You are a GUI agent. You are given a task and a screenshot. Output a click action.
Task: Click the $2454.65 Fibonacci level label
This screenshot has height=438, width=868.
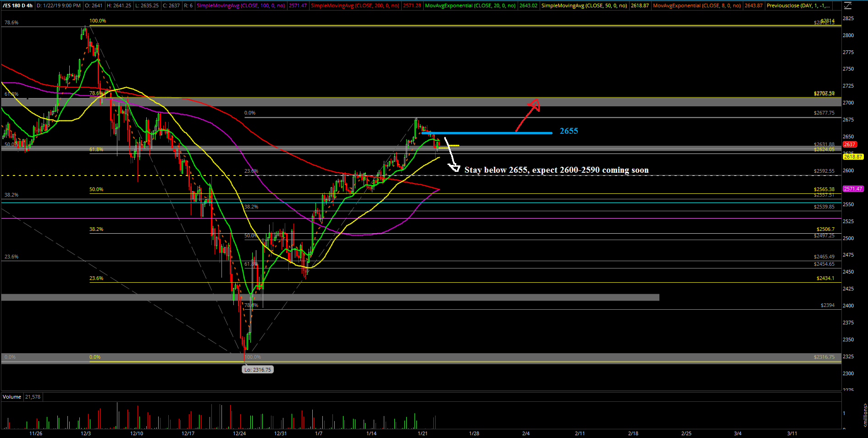[x=824, y=264]
